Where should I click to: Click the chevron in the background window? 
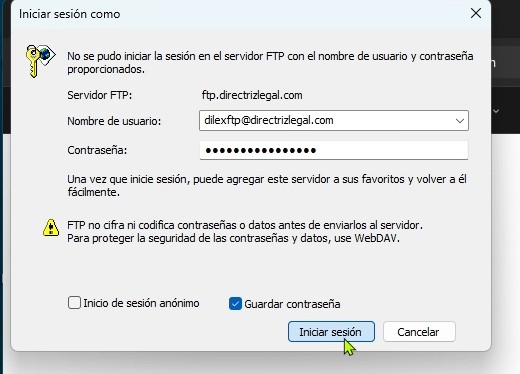point(496,111)
